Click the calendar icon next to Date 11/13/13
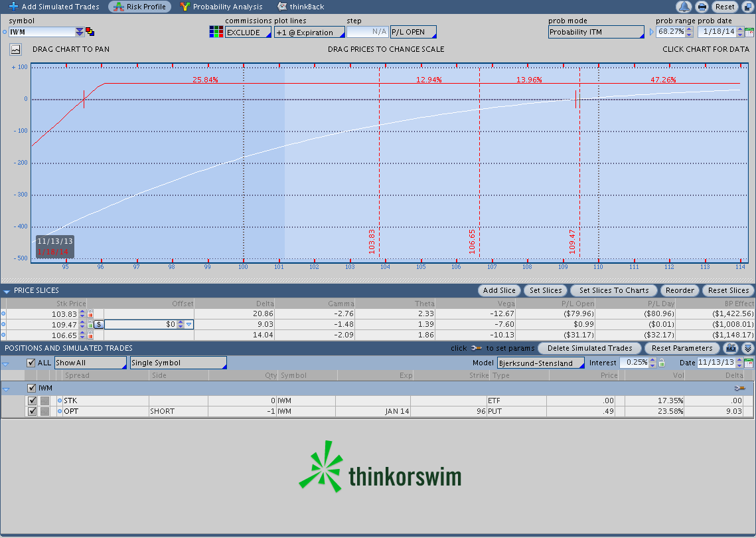The height and width of the screenshot is (538, 756). pyautogui.click(x=749, y=363)
